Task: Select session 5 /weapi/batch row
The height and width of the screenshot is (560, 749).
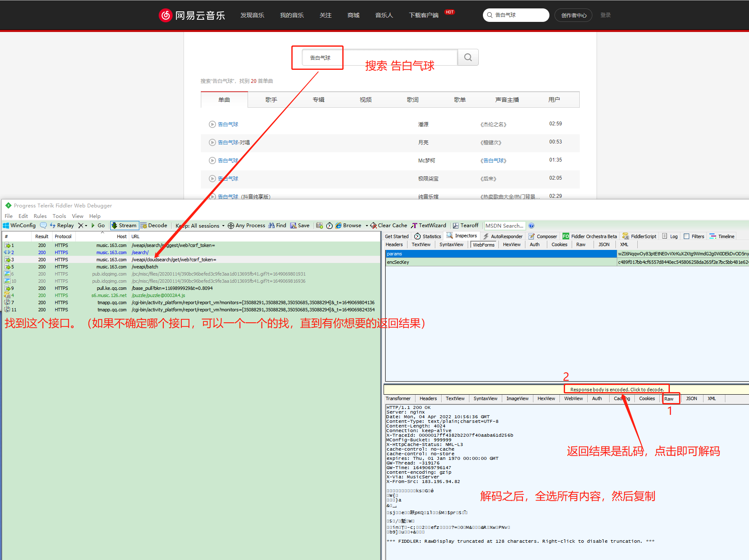Action: [191, 267]
